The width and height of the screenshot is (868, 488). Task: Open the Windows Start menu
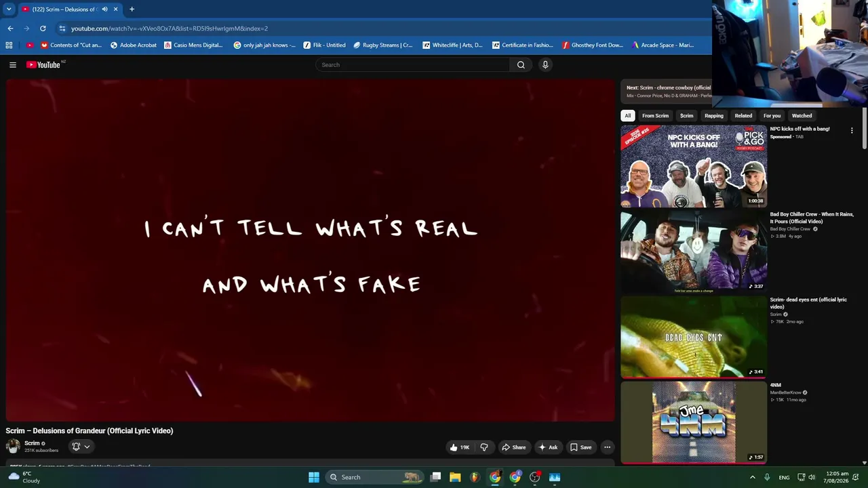[314, 477]
